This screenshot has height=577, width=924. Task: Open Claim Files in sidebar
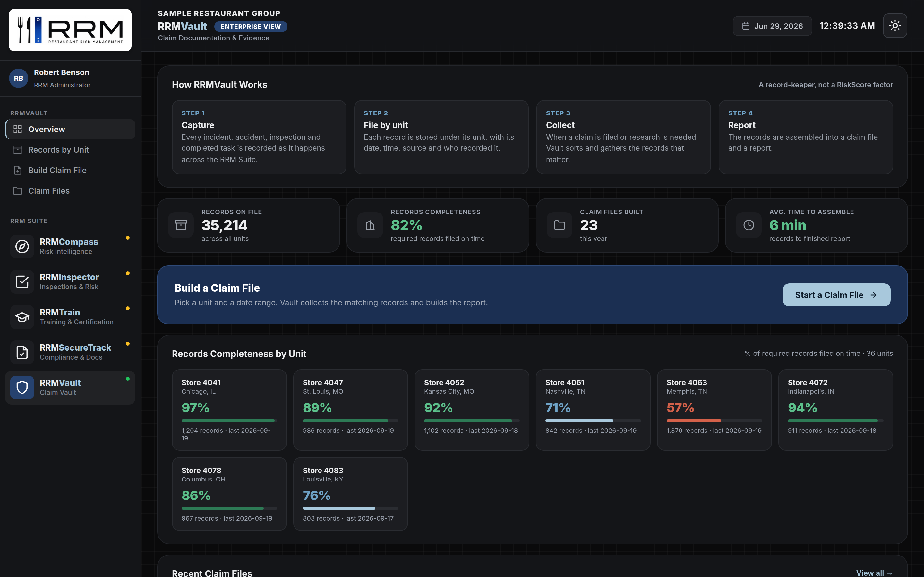tap(70, 191)
